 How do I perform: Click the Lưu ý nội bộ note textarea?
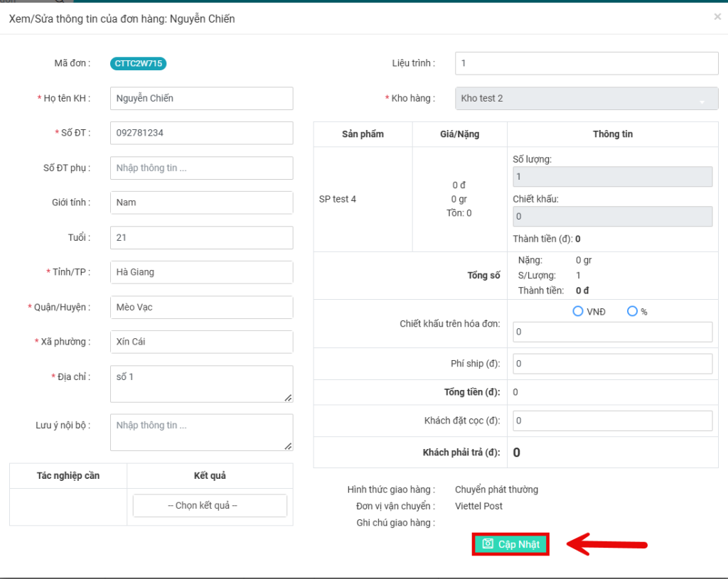pos(202,432)
